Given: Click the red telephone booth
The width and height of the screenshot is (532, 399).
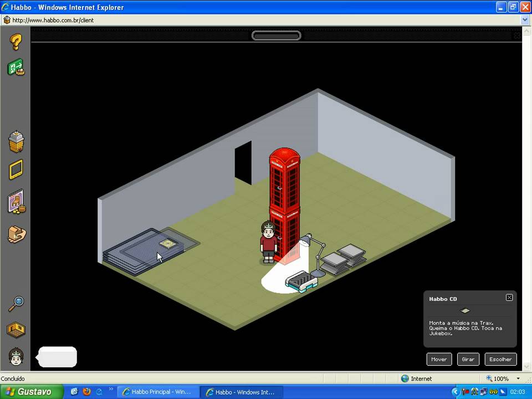Looking at the screenshot, I should click(x=285, y=203).
